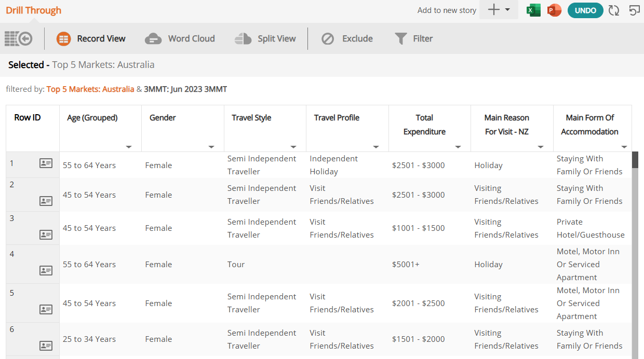Click the back-to-table grid arrow icon
The image size is (644, 359).
pos(18,38)
